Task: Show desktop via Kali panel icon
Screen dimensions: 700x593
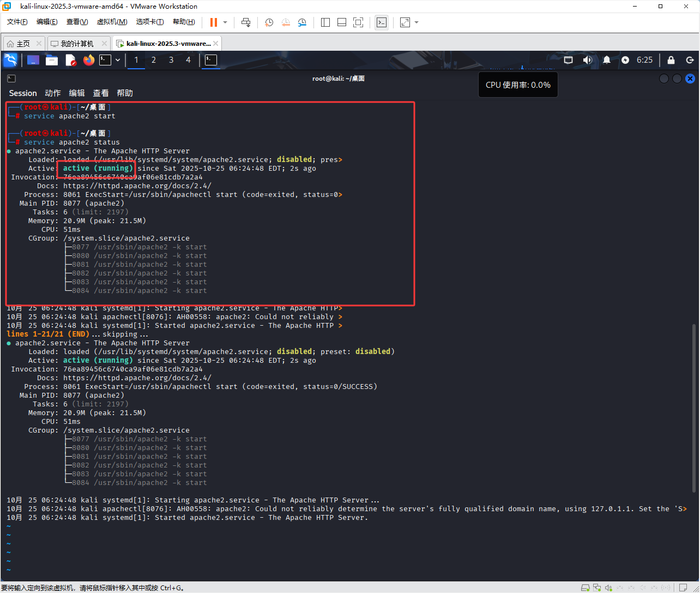Action: coord(33,60)
